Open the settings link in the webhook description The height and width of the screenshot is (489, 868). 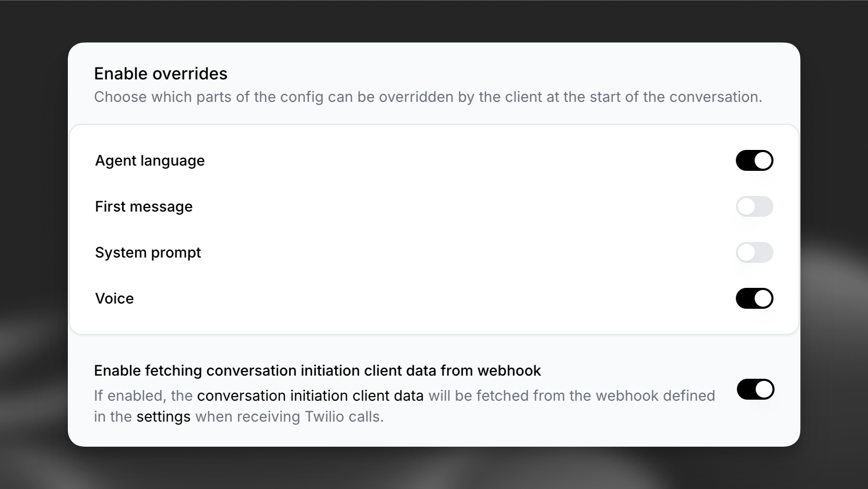[x=163, y=417]
